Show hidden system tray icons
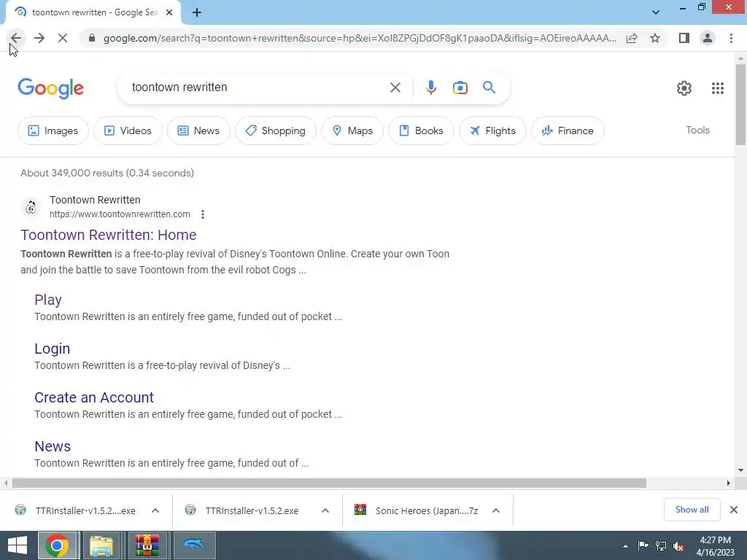 [x=625, y=546]
